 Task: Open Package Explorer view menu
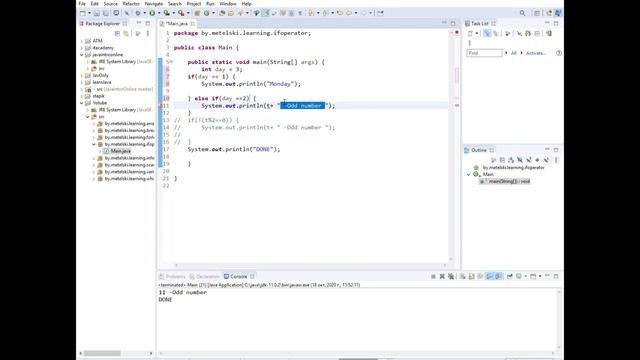pyautogui.click(x=148, y=33)
